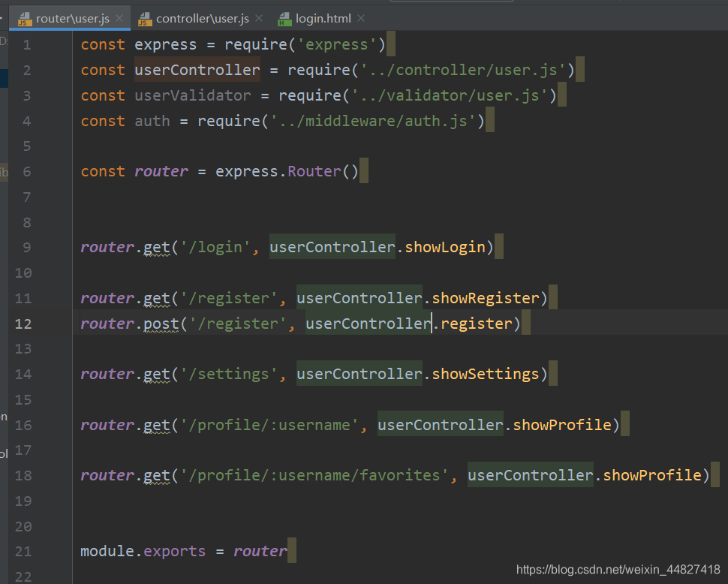Click the 'auth' variable on line 4
This screenshot has width=728, height=584.
point(152,121)
